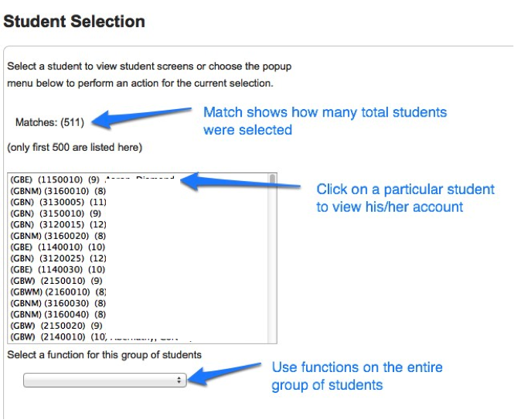Select row (GBE) (1140030) (10)
514x420 pixels.
coord(58,269)
